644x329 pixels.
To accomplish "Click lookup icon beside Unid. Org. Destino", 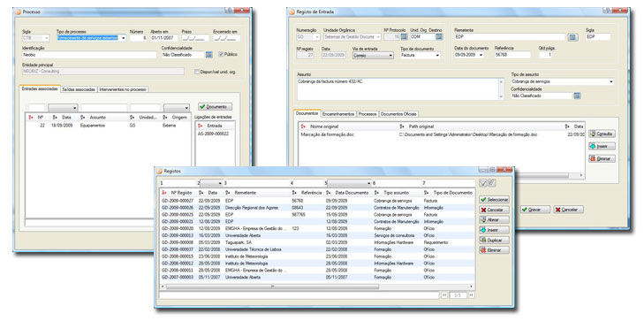I will [x=439, y=36].
